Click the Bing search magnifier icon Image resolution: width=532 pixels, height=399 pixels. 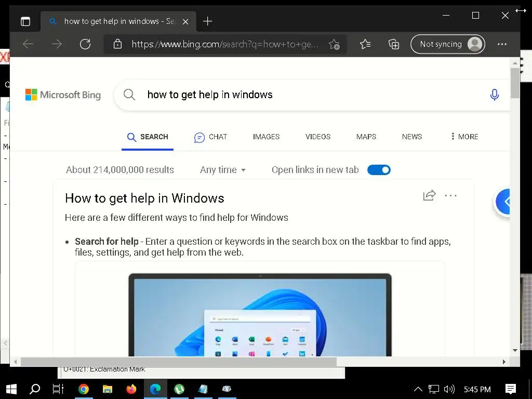[129, 95]
